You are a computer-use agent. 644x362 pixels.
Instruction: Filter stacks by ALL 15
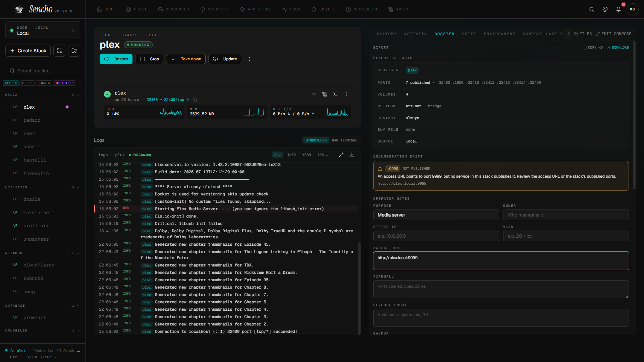tap(11, 83)
